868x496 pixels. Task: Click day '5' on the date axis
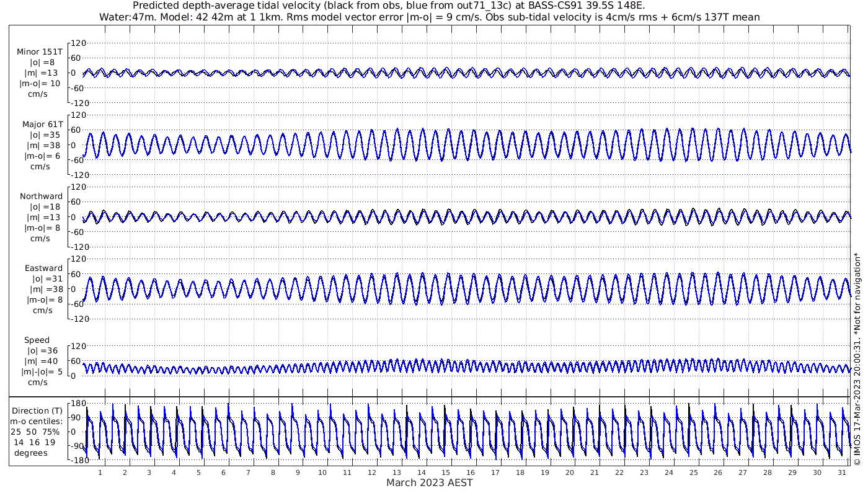[198, 472]
